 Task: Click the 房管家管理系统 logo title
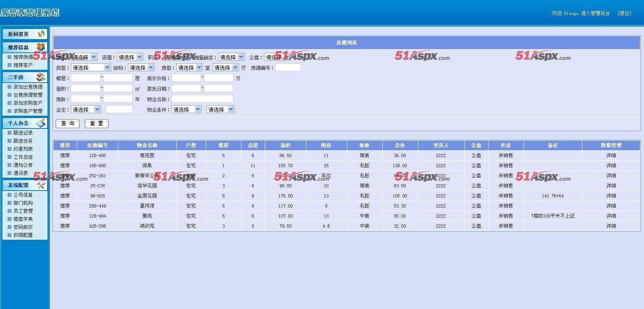click(x=30, y=12)
